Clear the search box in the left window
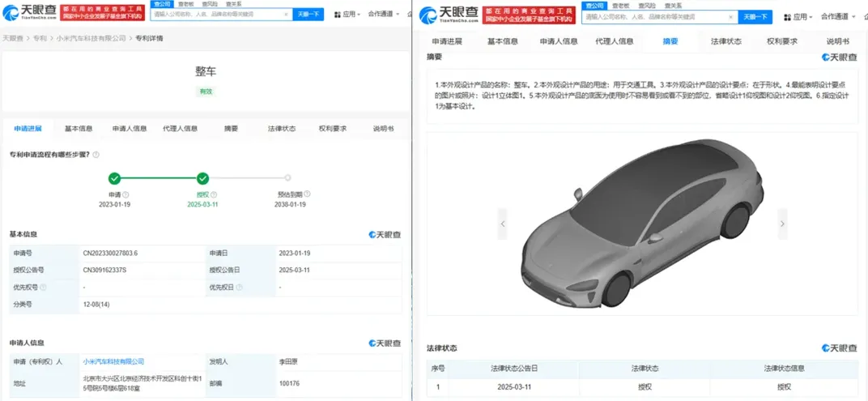Viewport: 868px width, 401px height. [x=286, y=15]
